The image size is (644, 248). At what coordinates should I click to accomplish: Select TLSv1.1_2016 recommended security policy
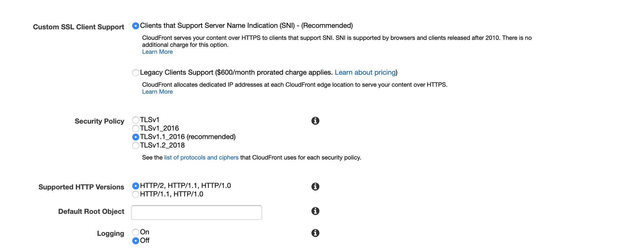[x=136, y=137]
